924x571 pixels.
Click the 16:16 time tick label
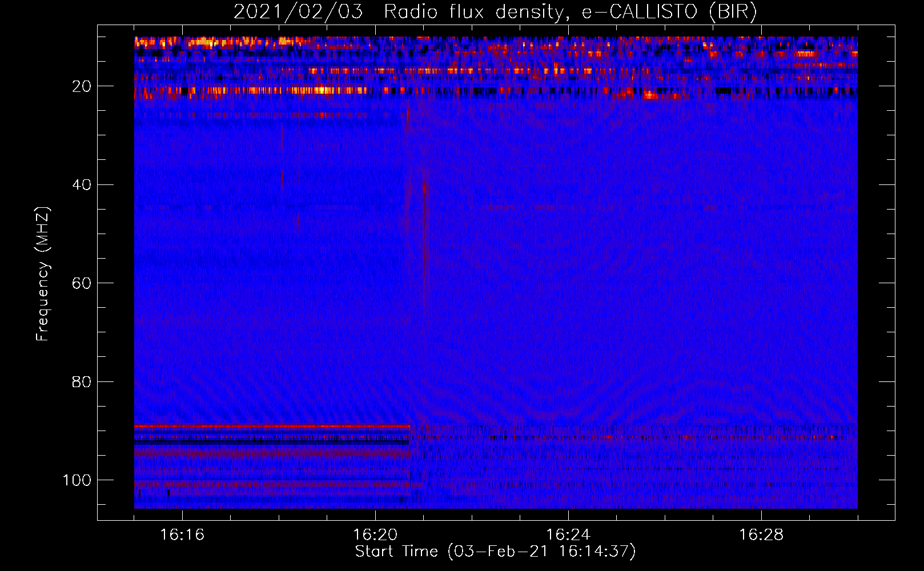click(182, 535)
